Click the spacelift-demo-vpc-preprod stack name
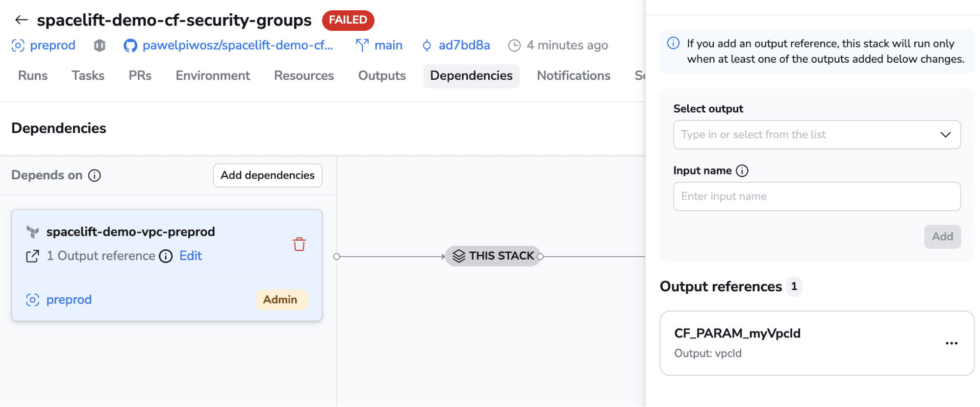The image size is (980, 407). coord(130,232)
